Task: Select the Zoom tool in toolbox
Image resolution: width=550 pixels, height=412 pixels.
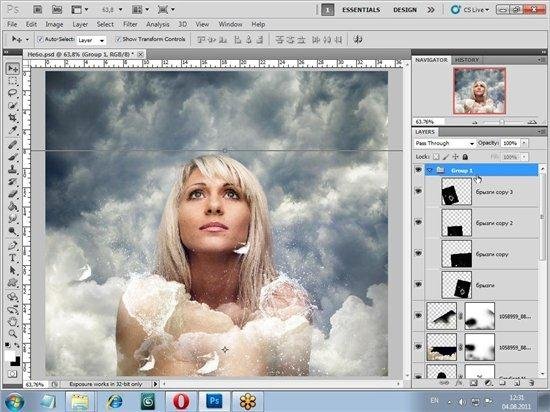Action: [x=13, y=334]
